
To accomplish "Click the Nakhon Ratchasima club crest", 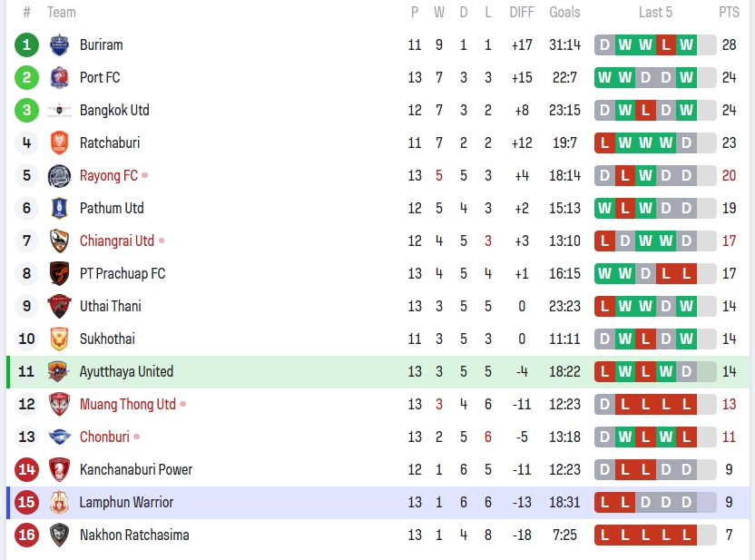I will click(59, 535).
